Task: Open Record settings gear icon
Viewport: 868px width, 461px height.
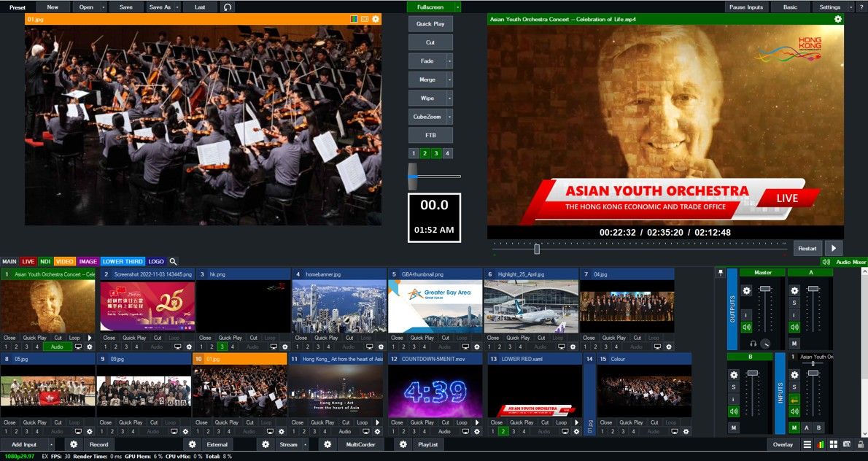Action: (74, 444)
